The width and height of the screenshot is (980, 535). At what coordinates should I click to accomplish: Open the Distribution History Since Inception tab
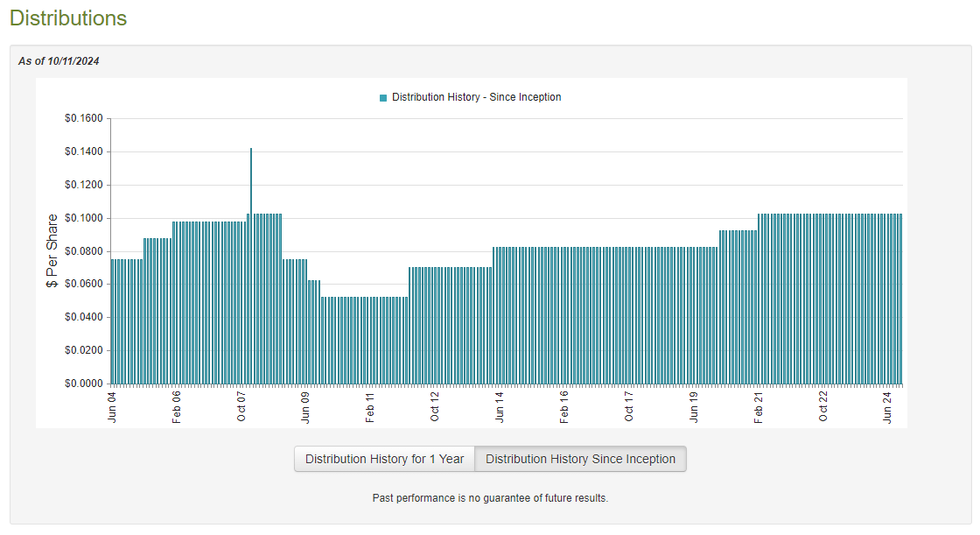click(579, 458)
